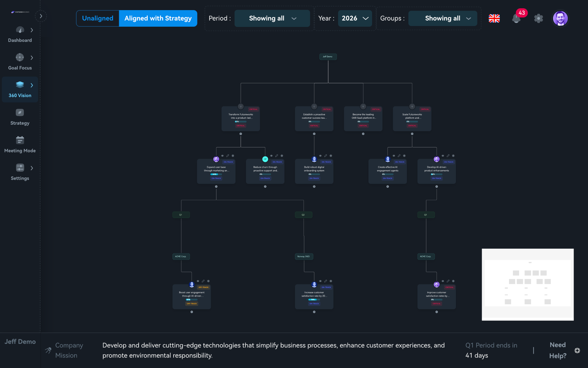Open the Groups dropdown

click(443, 18)
